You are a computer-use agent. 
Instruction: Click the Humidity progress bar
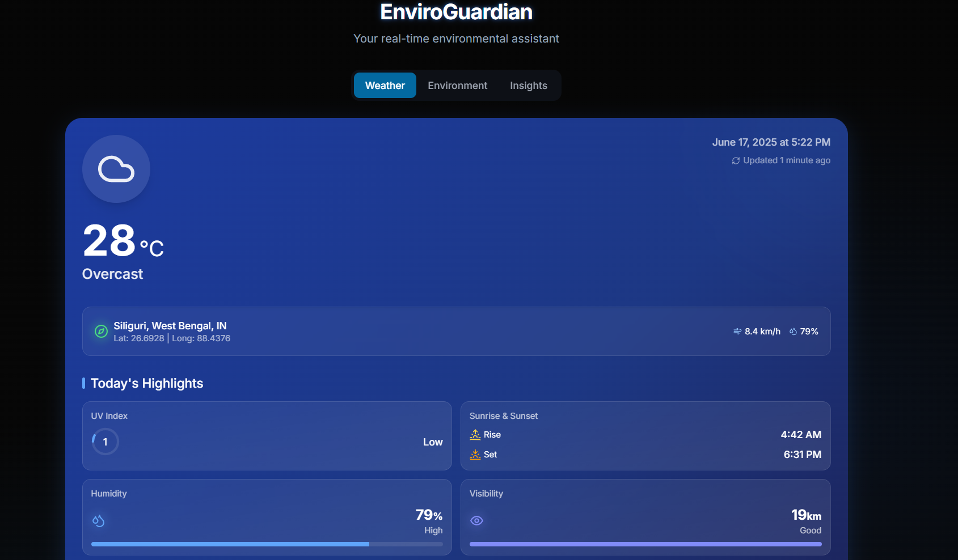tap(267, 544)
